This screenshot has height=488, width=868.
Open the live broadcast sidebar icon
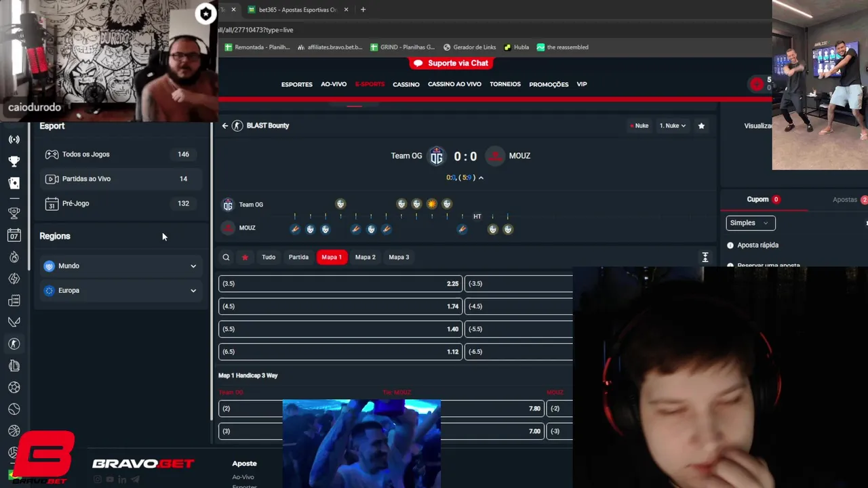pos(14,140)
